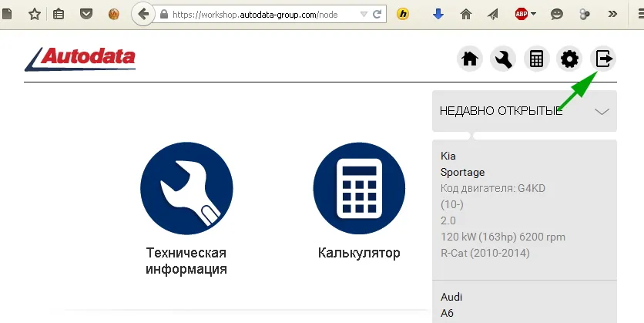Click the orange round extension icon
644x323 pixels.
click(x=113, y=15)
